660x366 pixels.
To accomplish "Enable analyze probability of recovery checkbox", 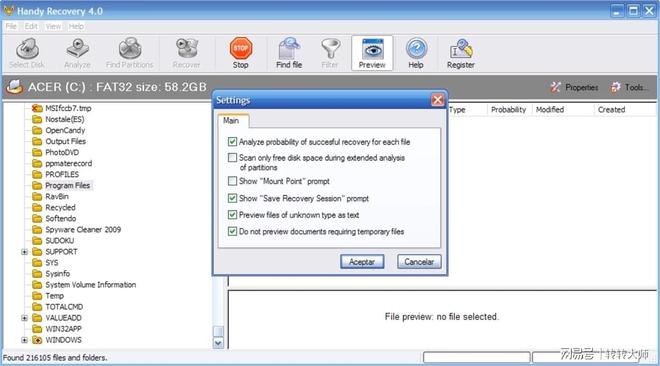I will pyautogui.click(x=232, y=142).
